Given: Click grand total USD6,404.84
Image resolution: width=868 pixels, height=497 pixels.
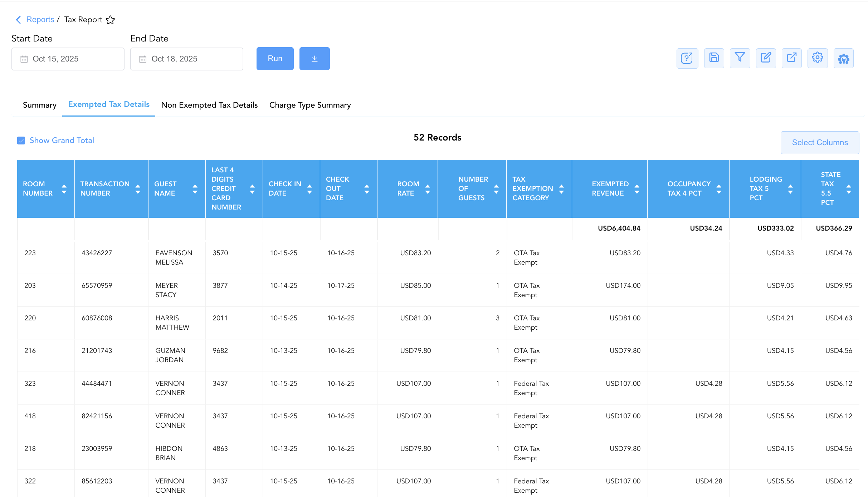Looking at the screenshot, I should point(619,228).
